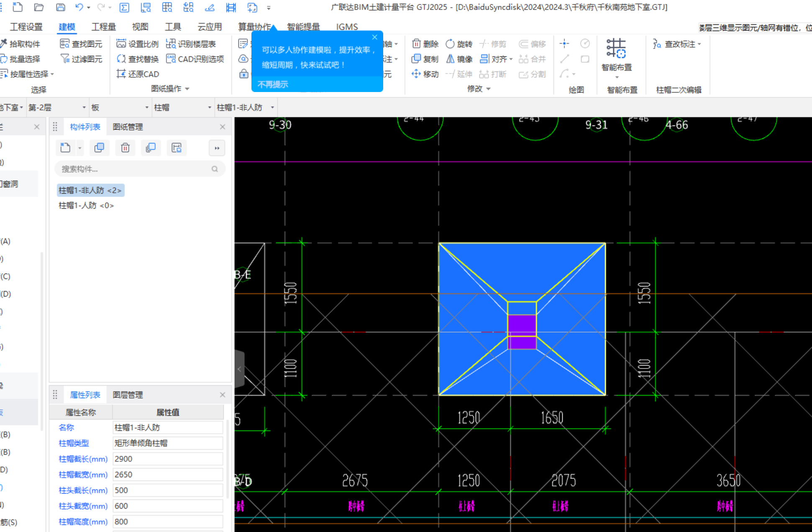
Task: Switch to the 工程量 ribbon tab
Action: click(x=104, y=27)
